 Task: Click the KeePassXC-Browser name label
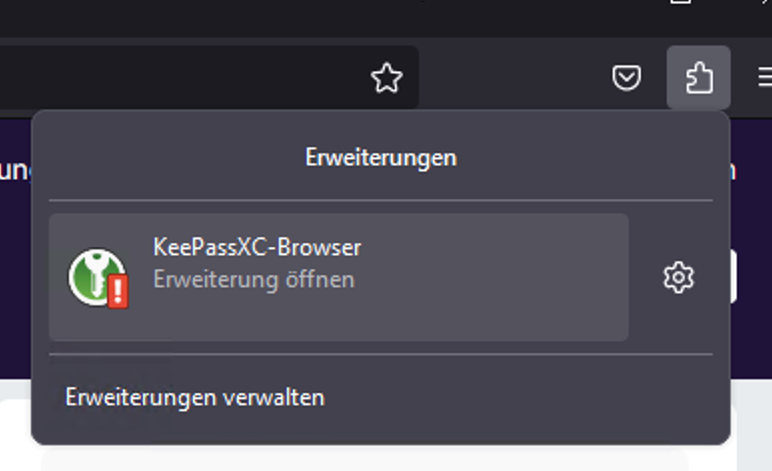257,247
